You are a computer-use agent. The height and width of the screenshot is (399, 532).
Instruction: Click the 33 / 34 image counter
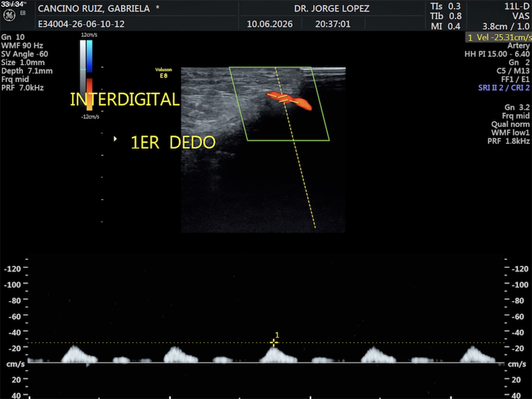12,4
